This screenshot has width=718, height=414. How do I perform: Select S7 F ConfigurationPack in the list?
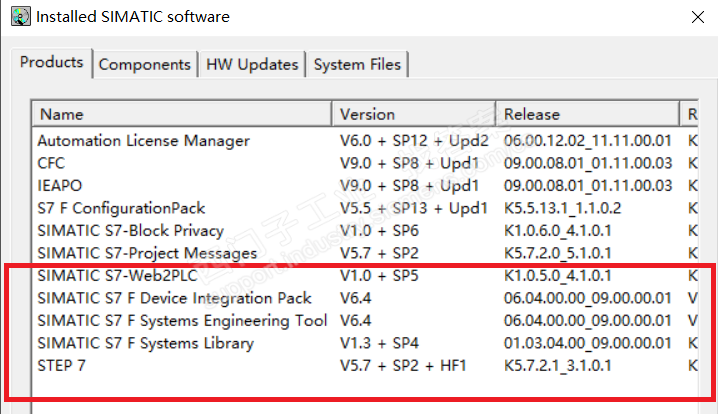121,208
